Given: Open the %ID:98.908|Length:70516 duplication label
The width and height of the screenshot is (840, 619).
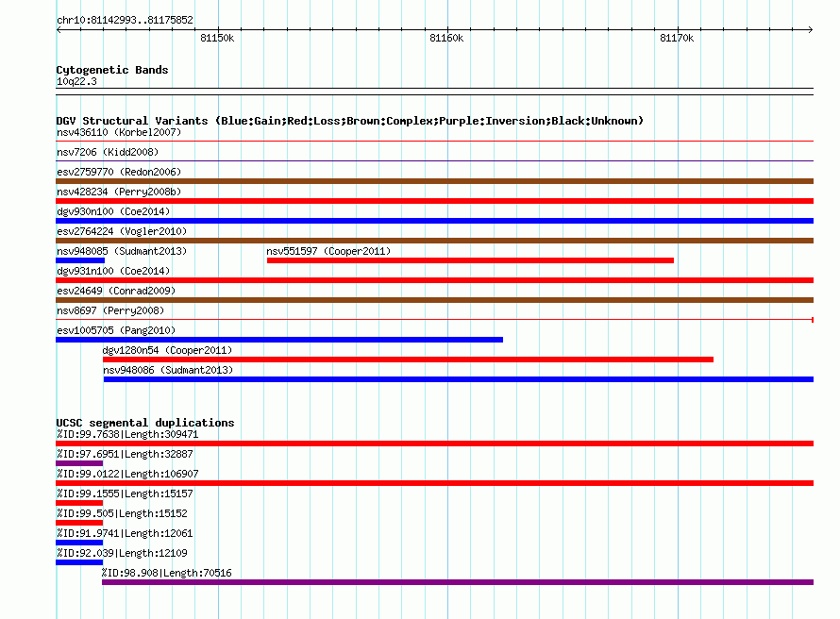Looking at the screenshot, I should point(167,573).
